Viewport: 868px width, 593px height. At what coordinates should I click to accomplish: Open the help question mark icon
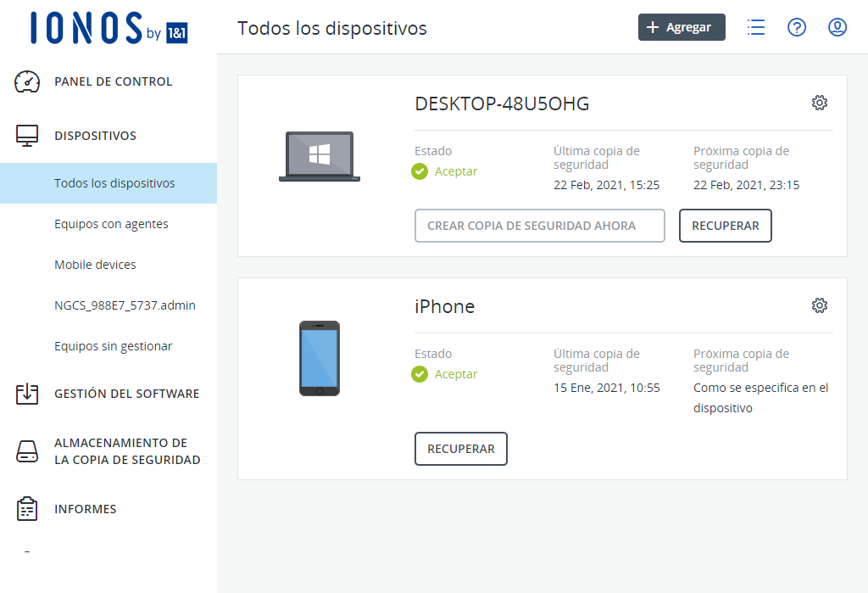coord(797,27)
